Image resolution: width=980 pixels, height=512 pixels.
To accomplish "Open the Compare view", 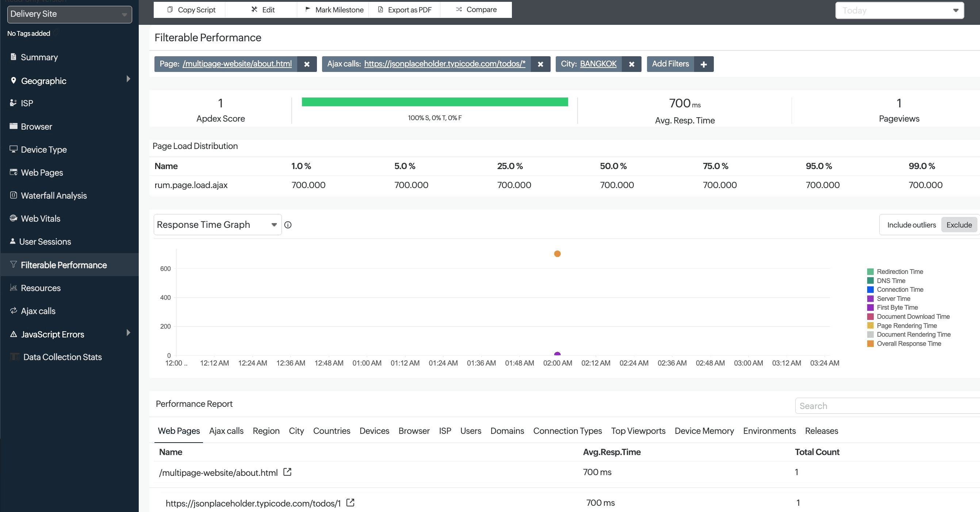I will (x=476, y=9).
